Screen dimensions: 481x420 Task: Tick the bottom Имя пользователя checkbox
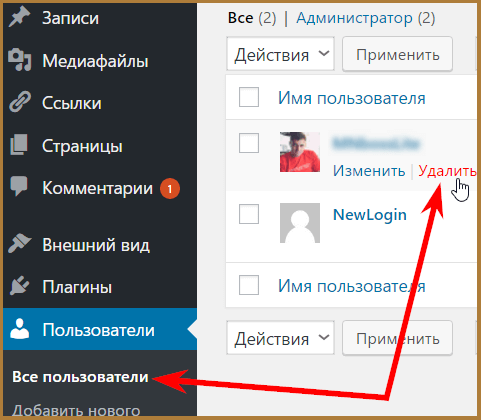249,285
